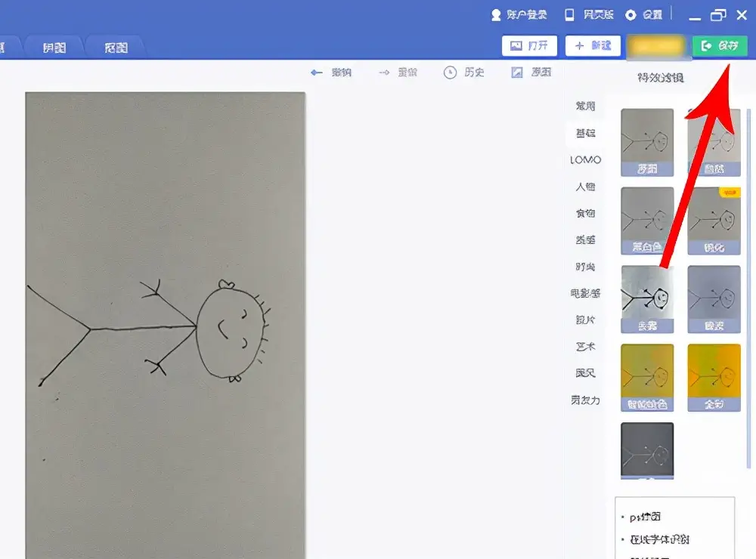Image resolution: width=756 pixels, height=559 pixels.
Task: Select the 黑白色 filter effect
Action: pyautogui.click(x=646, y=219)
